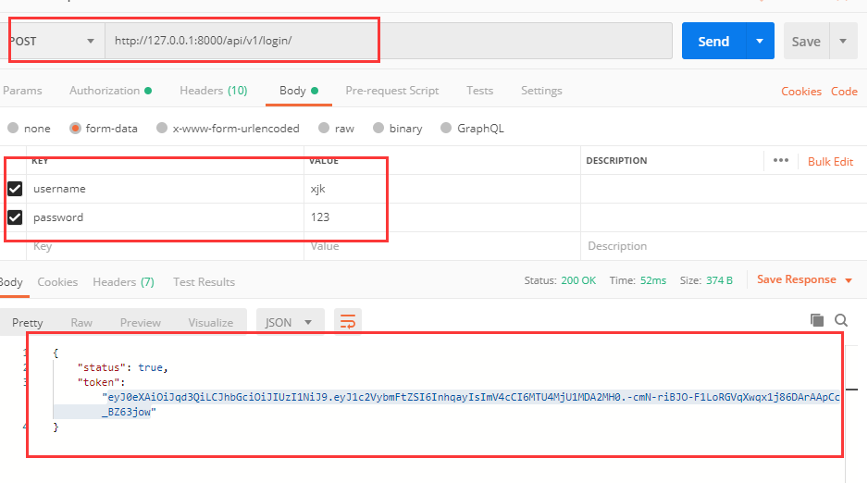Click the "token" key in response

(98, 382)
